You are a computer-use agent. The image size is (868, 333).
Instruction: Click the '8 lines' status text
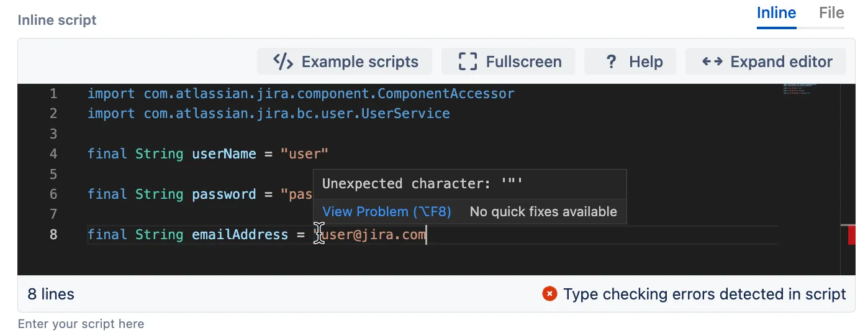(x=51, y=294)
